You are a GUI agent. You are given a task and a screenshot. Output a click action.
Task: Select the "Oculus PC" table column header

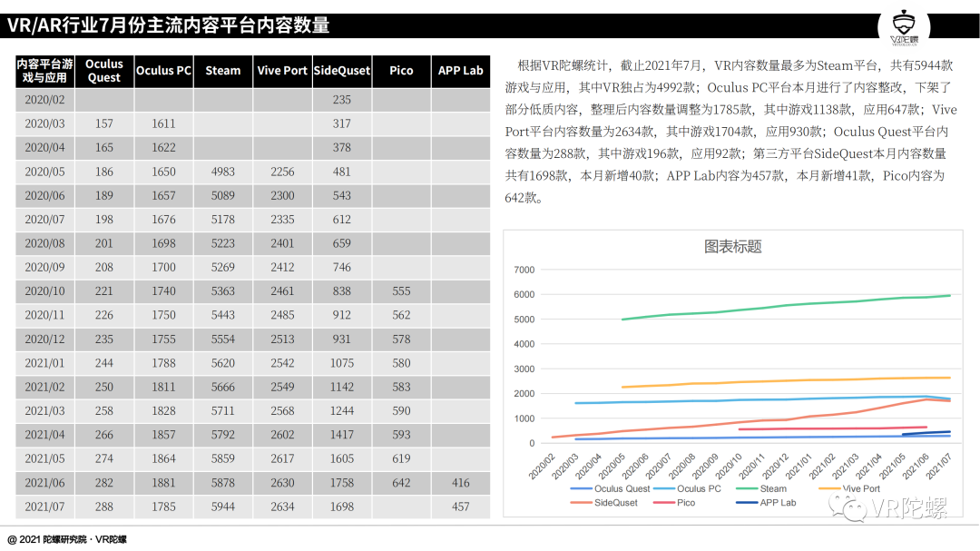[x=163, y=71]
